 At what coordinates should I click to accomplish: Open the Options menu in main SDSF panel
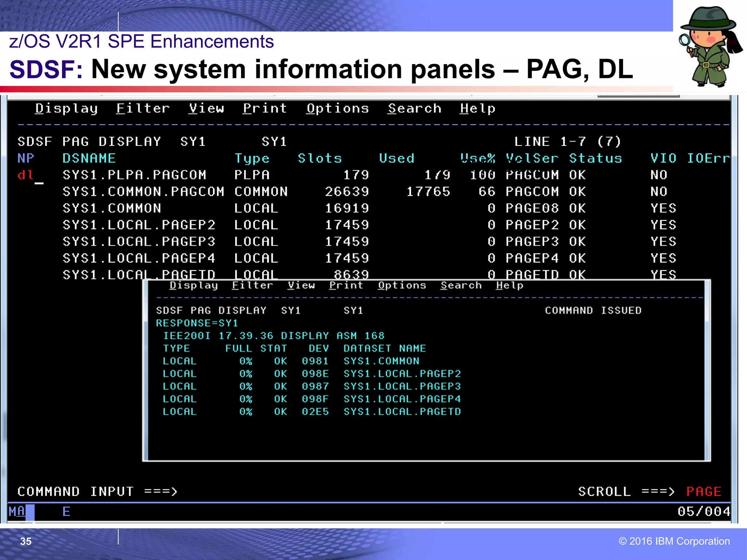coord(338,108)
